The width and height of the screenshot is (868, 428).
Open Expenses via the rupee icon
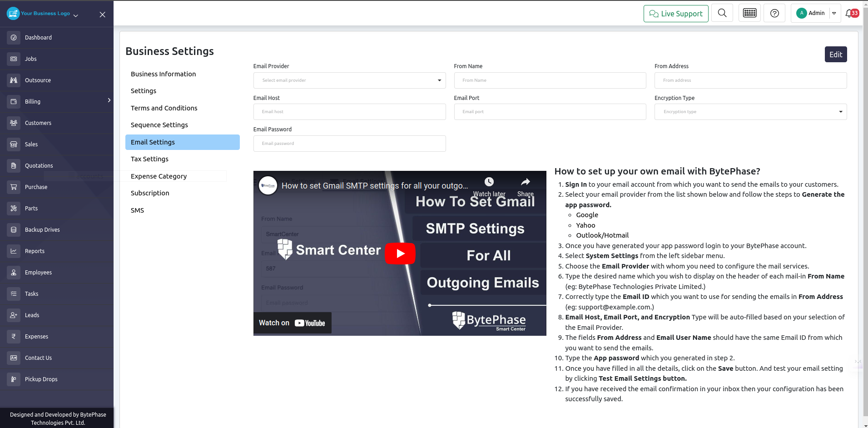(14, 337)
